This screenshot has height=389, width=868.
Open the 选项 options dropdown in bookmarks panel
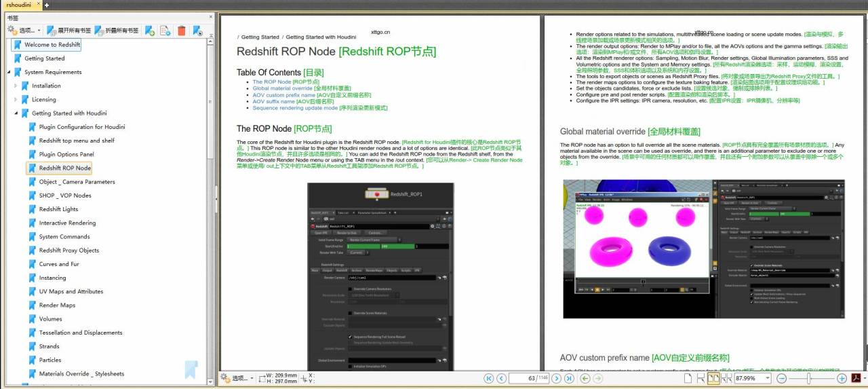click(24, 31)
